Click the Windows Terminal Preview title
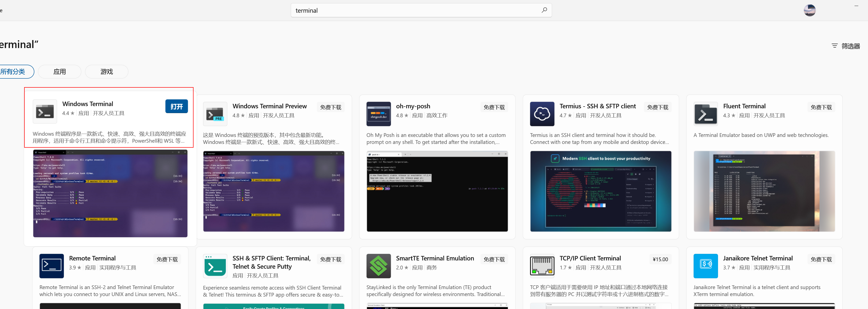Screen dimensions: 868x309 [x=269, y=106]
